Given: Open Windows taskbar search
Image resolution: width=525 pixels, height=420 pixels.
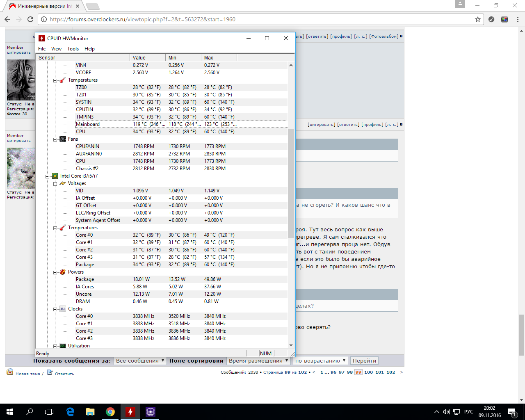Looking at the screenshot, I should [30, 412].
